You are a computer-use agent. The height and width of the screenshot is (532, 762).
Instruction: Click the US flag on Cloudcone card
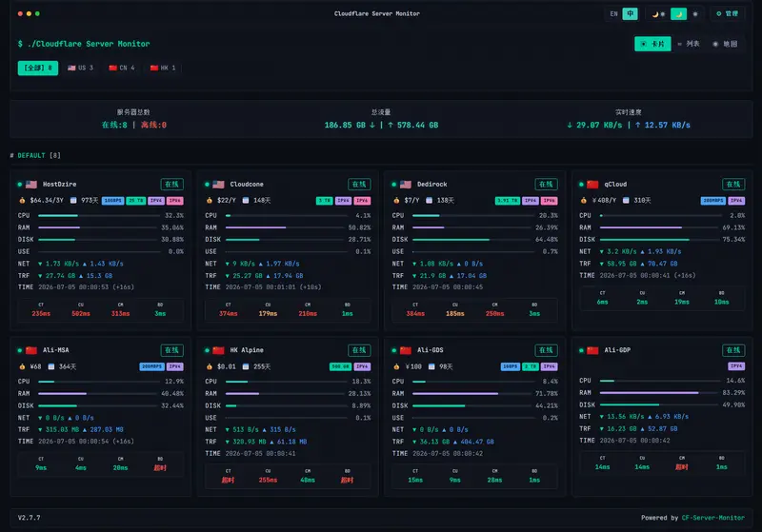tap(219, 185)
